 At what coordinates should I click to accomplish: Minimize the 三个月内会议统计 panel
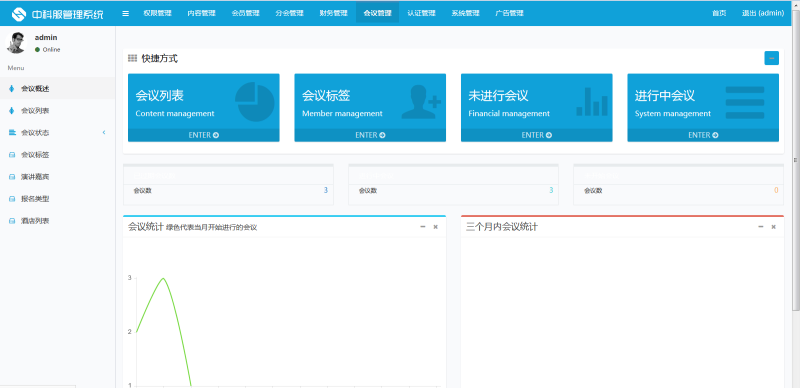[x=760, y=227]
